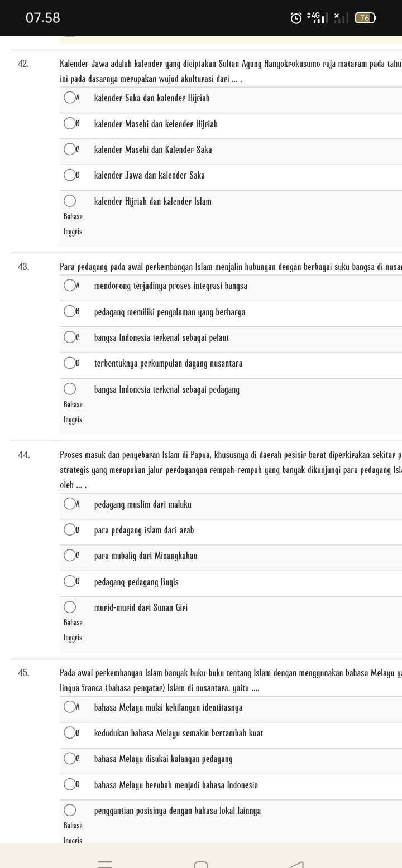Viewport: 402px width, 868px height.
Task: Select mendorong terjadinya proses integrasi bangsa
Action: [x=70, y=286]
